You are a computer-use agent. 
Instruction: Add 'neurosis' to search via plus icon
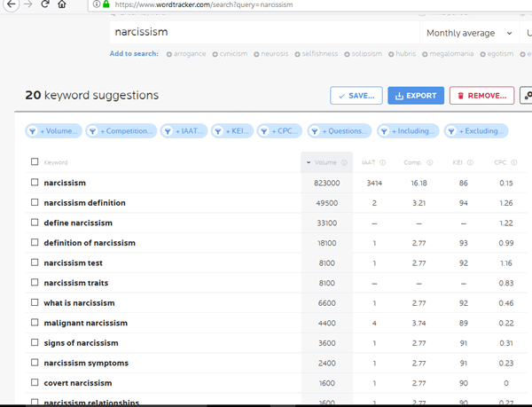(x=256, y=54)
